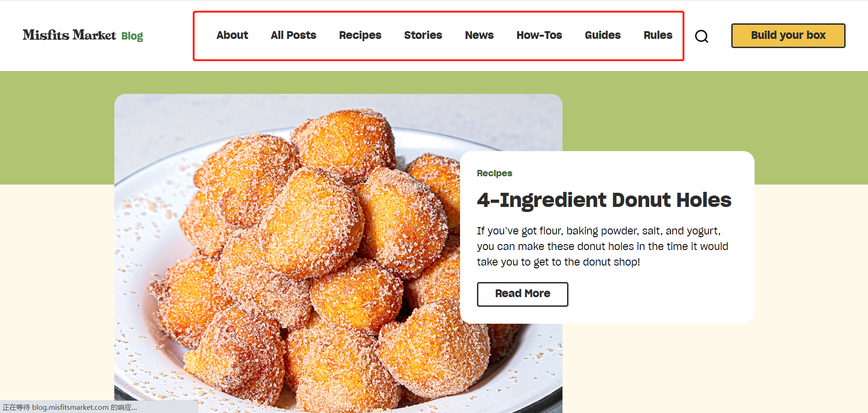Open the Stories section
This screenshot has width=868, height=413.
coord(423,35)
